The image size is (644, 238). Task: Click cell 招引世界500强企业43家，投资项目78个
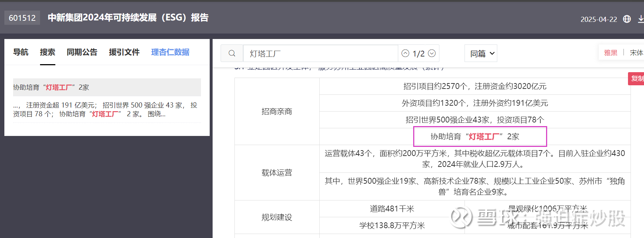coord(475,120)
